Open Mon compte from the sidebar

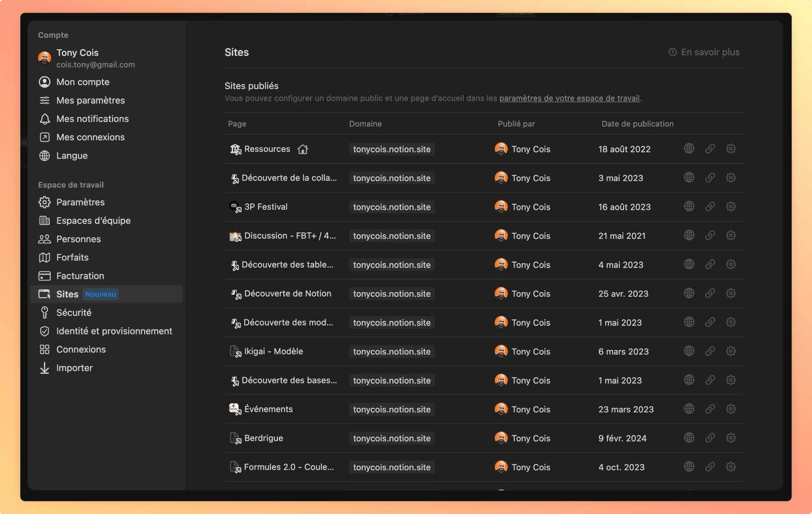[x=83, y=81]
